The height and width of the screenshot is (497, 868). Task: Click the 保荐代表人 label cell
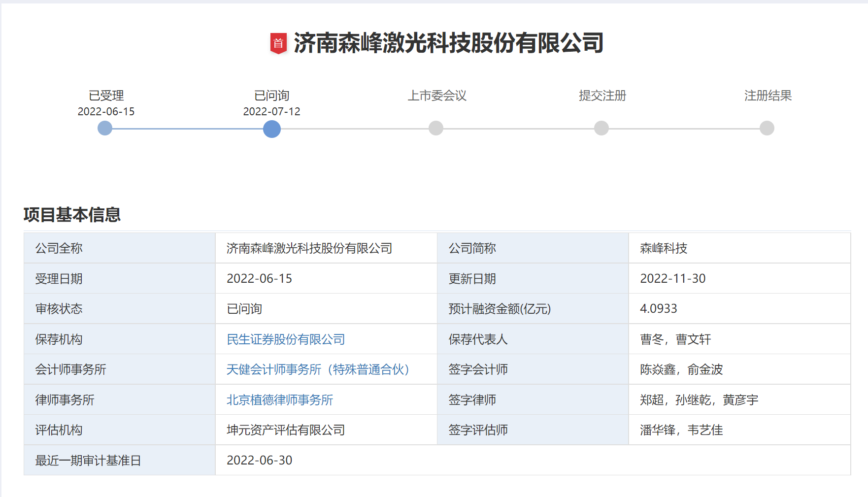pos(533,339)
